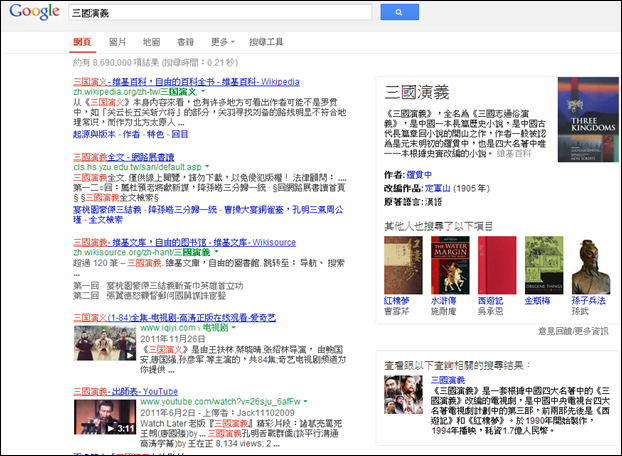Open the 紅樓夢 text link
The width and height of the screenshot is (622, 456).
click(x=397, y=301)
